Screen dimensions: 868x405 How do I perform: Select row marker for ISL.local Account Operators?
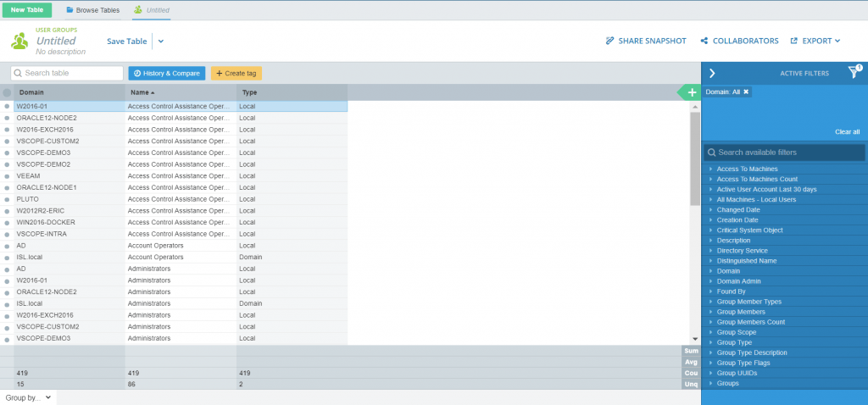pos(7,258)
